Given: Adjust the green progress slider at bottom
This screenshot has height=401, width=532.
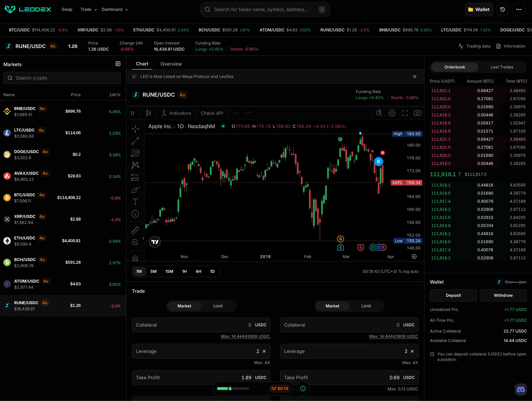Looking at the screenshot, I should [233, 389].
